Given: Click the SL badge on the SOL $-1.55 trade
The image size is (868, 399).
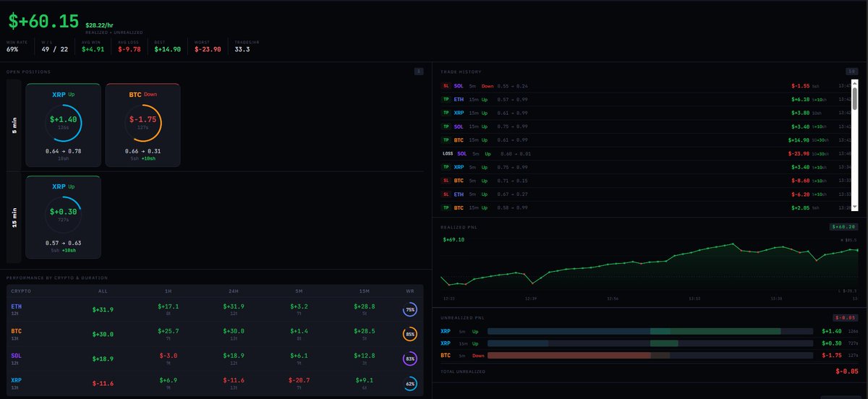Looking at the screenshot, I should 446,85.
